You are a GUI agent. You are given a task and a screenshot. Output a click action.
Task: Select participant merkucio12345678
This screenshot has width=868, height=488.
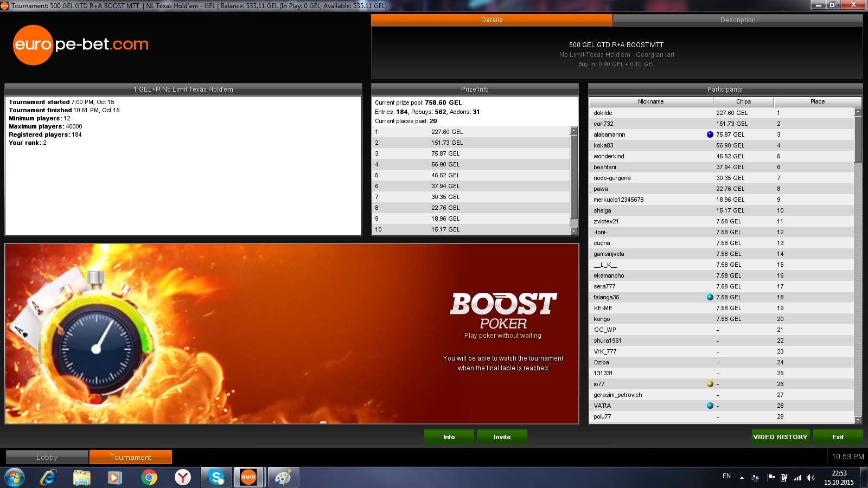[722, 200]
